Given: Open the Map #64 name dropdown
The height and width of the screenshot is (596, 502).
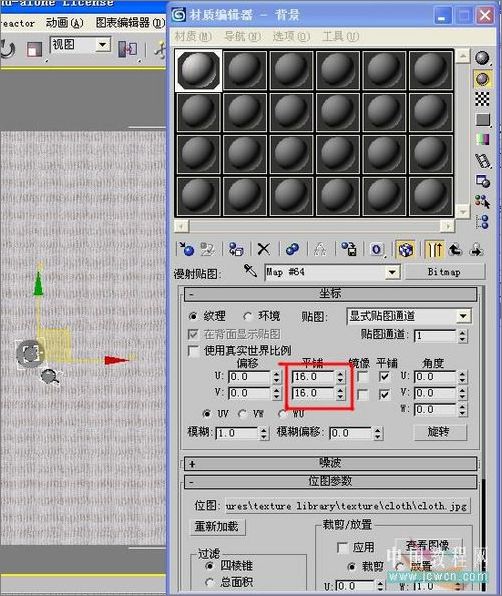Looking at the screenshot, I should click(x=332, y=272).
